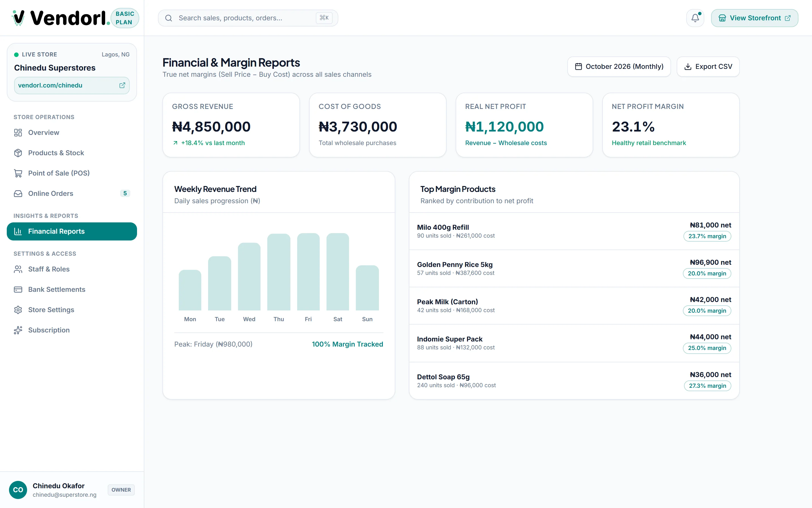This screenshot has height=508, width=812.
Task: Open the vendorl.com/chinedu store link
Action: [72, 85]
